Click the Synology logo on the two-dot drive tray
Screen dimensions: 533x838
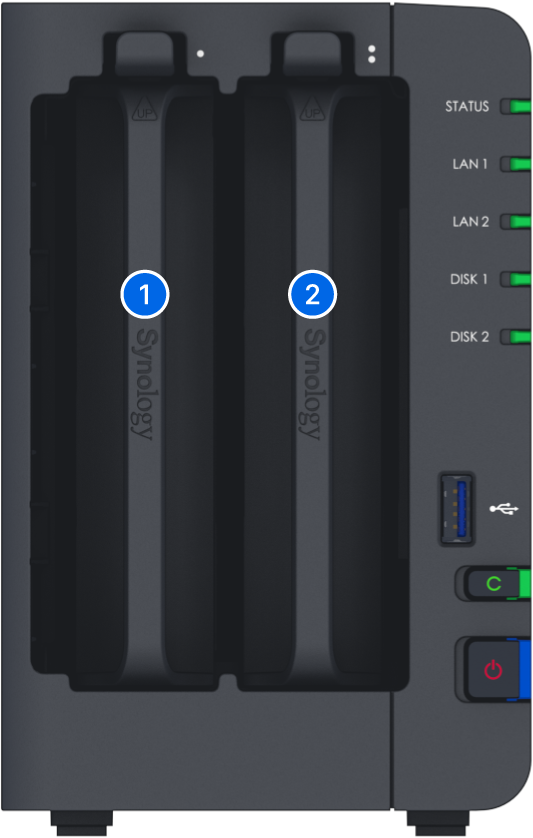[313, 384]
